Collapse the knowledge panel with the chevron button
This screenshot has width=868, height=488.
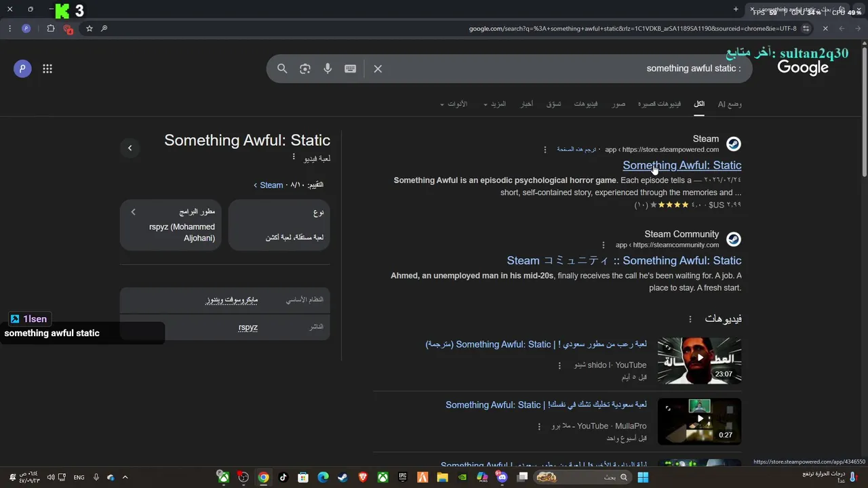[130, 148]
